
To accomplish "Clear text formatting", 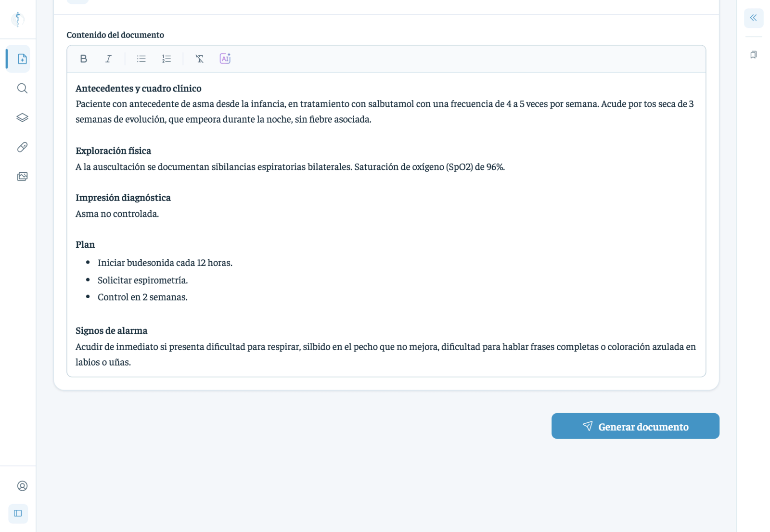I will 199,59.
